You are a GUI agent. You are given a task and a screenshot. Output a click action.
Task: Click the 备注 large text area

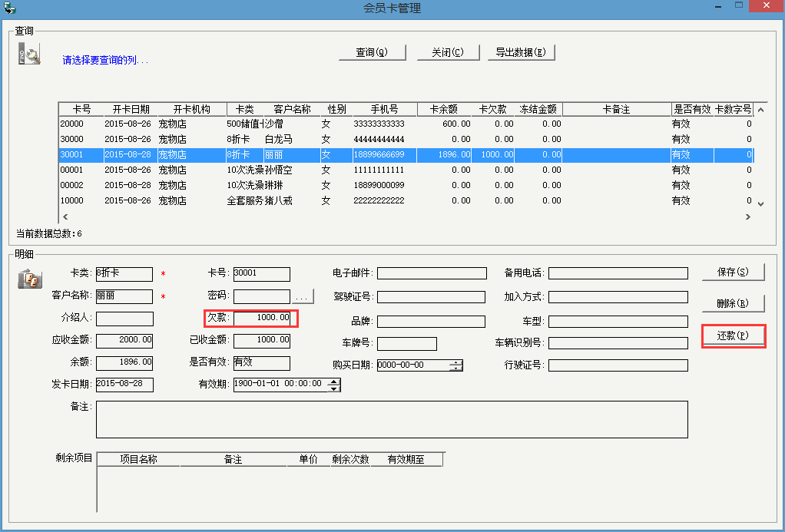pyautogui.click(x=392, y=419)
